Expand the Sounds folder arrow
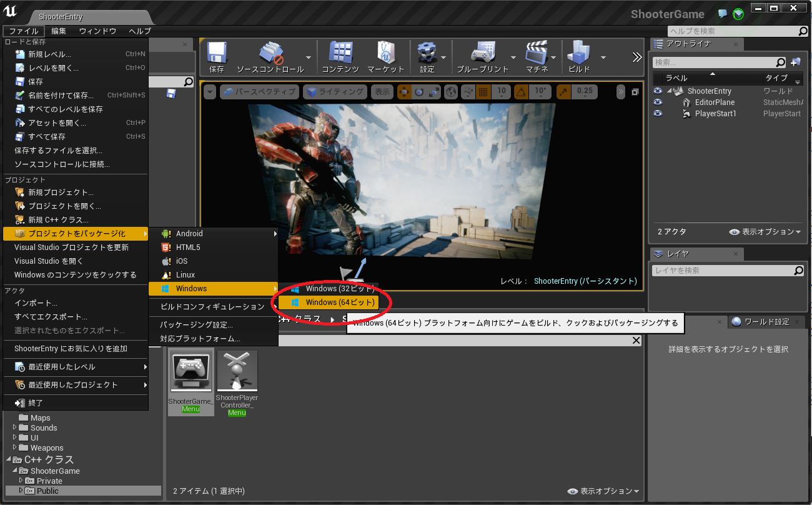 (16, 427)
